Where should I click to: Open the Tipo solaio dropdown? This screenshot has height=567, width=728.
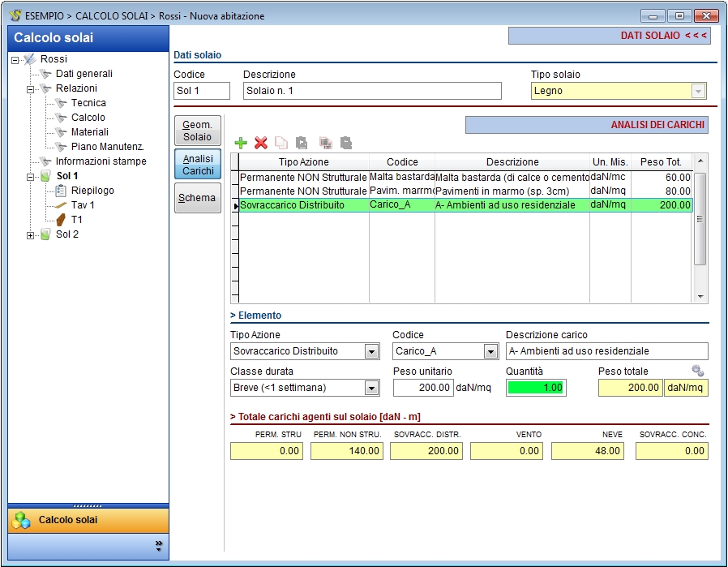click(698, 91)
